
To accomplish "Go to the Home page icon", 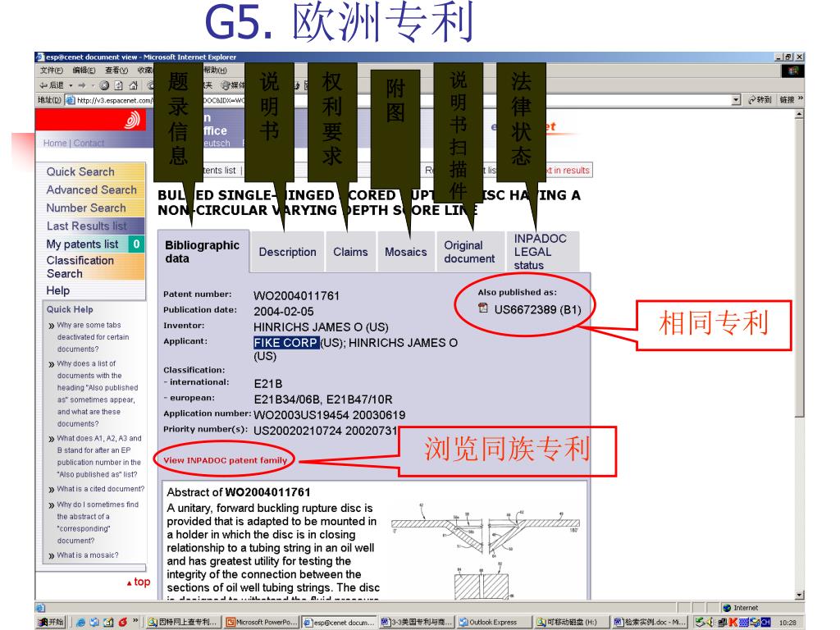I will (134, 85).
